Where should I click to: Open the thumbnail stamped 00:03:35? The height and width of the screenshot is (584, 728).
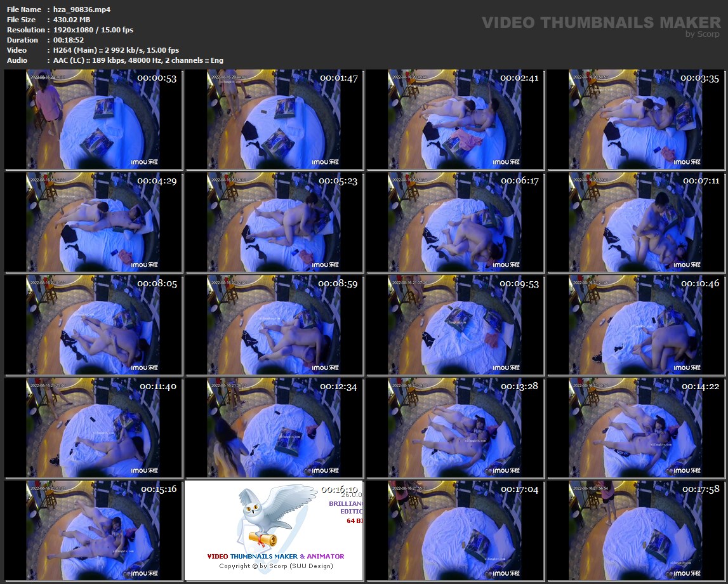point(637,120)
